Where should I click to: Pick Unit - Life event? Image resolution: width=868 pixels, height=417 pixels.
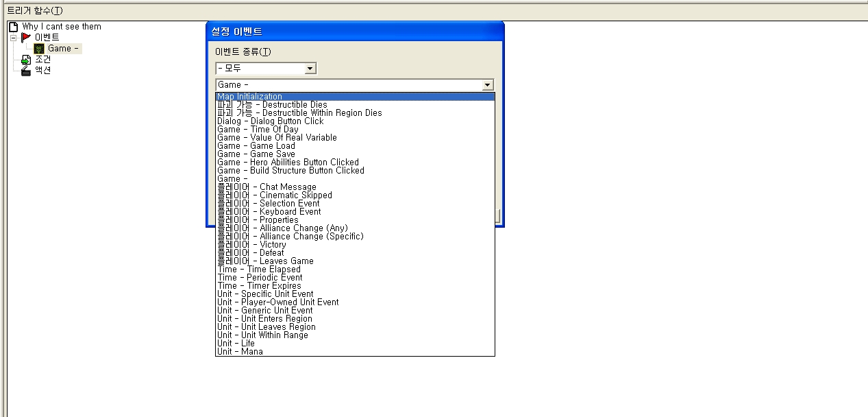pos(355,344)
